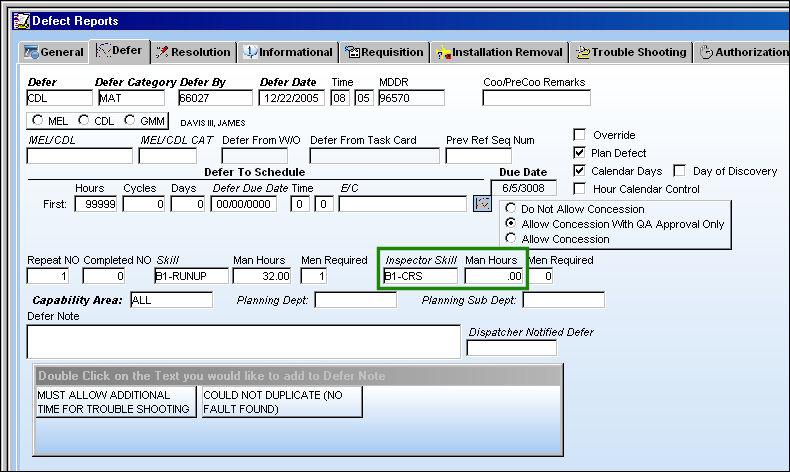Enable the Override checkbox
This screenshot has width=790, height=472.
579,134
